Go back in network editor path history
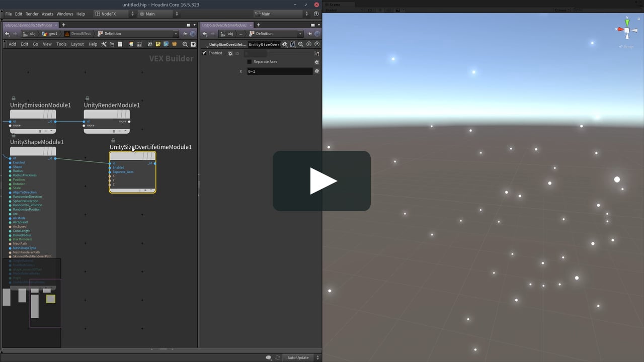This screenshot has width=644, height=362. point(7,34)
